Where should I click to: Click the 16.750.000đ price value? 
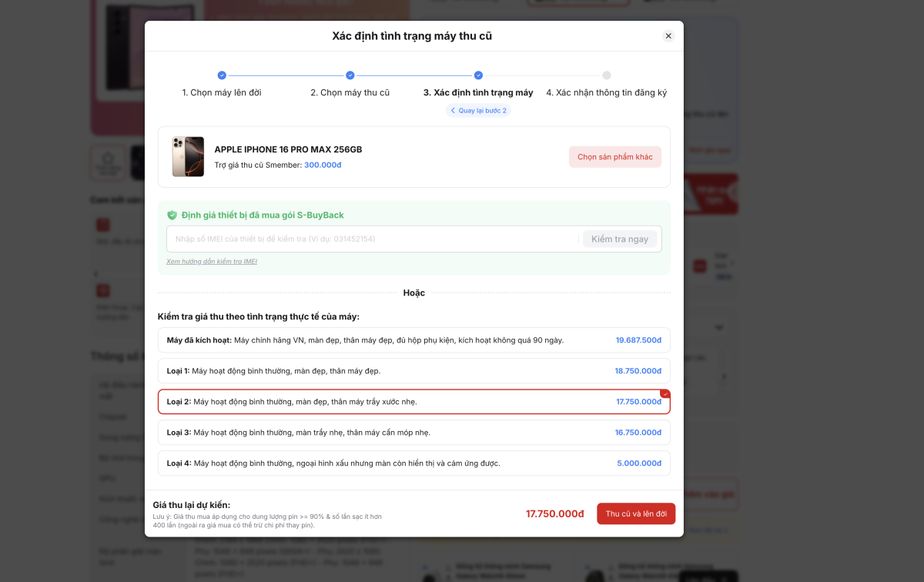[x=638, y=433]
